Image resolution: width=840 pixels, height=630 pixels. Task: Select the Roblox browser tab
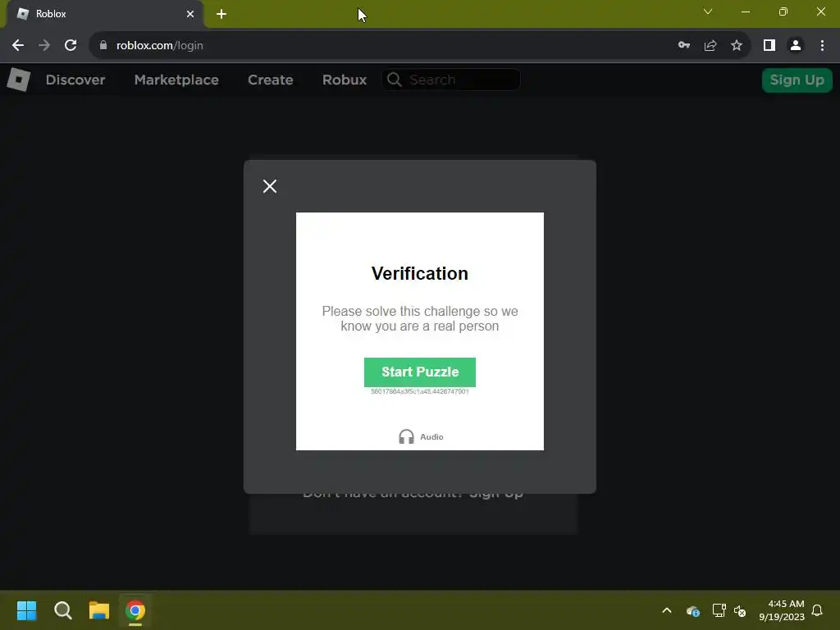[104, 14]
